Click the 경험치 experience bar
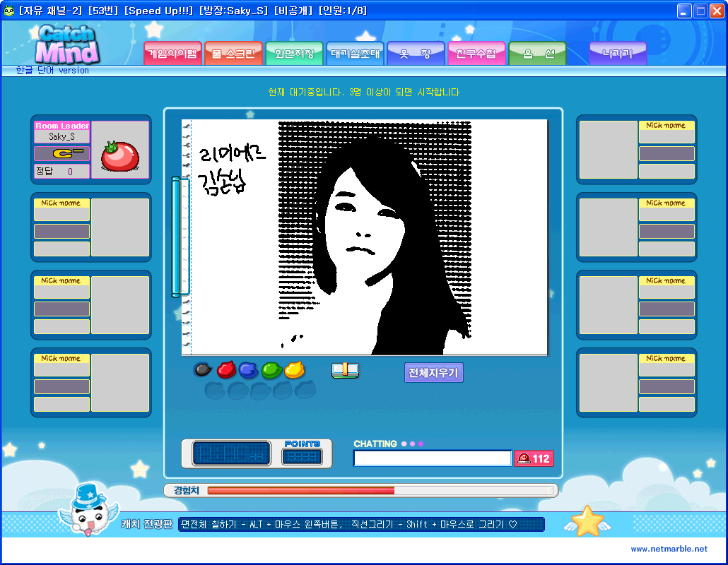Image resolution: width=728 pixels, height=565 pixels. click(360, 490)
